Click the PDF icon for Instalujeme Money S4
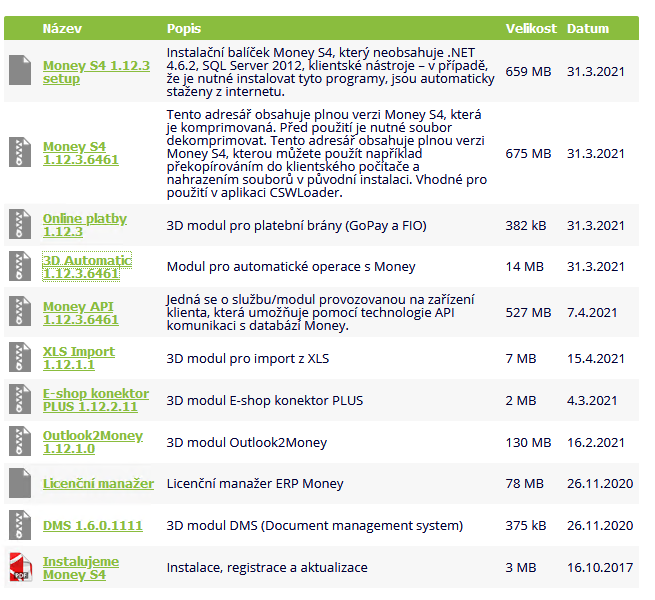 tap(21, 567)
